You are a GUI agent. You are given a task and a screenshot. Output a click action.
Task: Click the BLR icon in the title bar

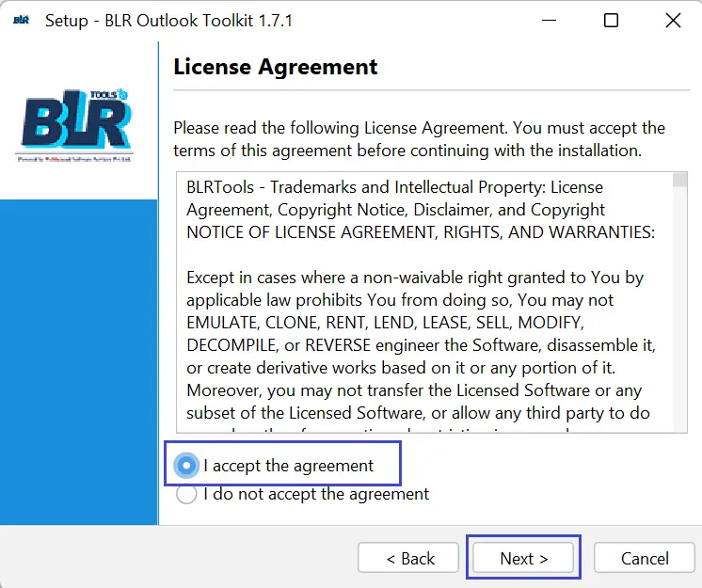(x=21, y=20)
